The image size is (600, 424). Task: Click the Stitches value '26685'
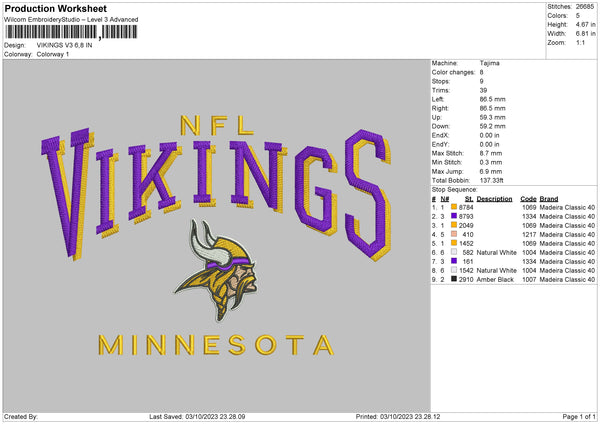point(585,7)
